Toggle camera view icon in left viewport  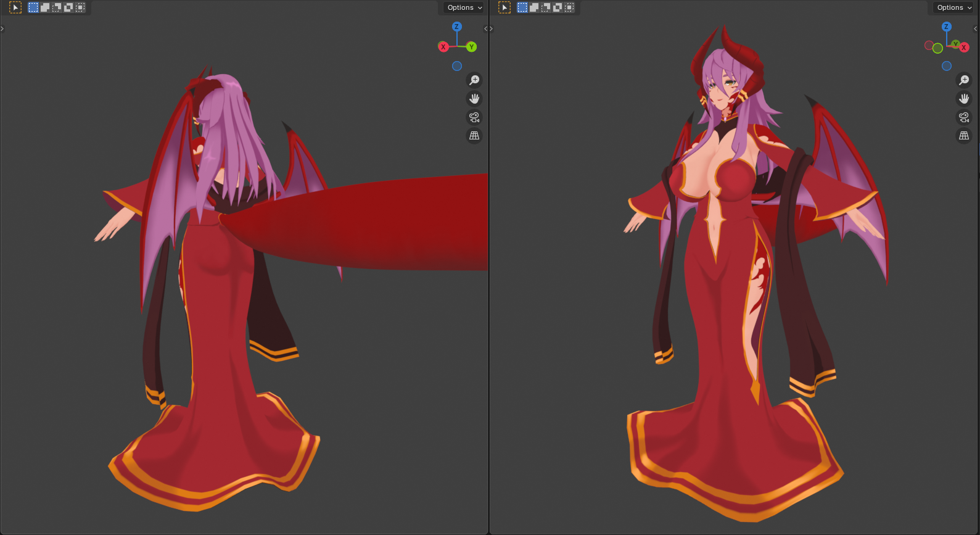(474, 117)
